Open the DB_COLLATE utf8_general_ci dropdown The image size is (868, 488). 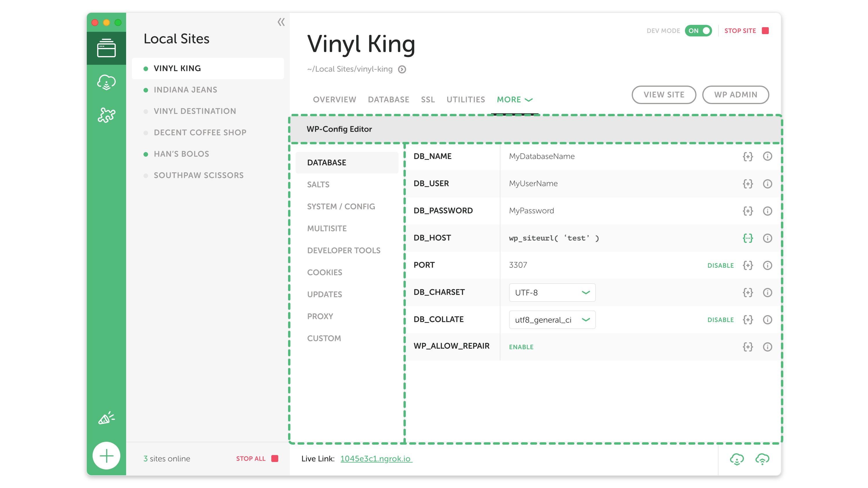552,320
